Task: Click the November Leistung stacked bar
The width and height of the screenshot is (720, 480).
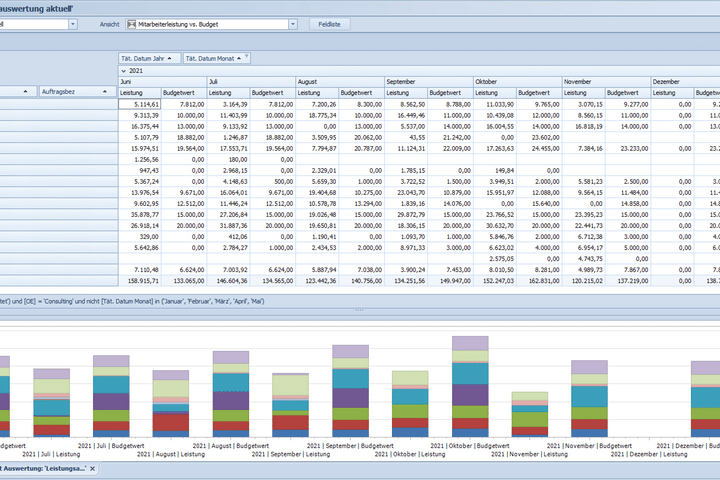Action: pos(529,414)
